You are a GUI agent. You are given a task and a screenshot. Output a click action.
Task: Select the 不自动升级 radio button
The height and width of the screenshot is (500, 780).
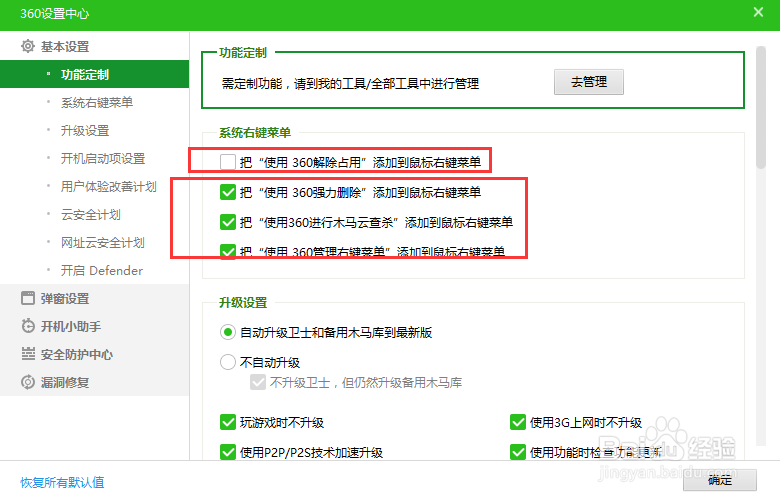pos(228,362)
